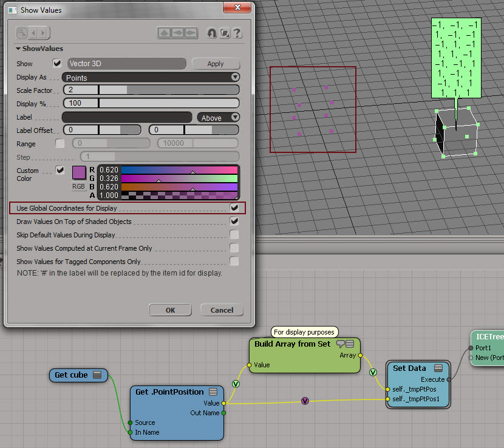Click the Set Data node menu icon
The image size is (504, 448).
tap(438, 368)
